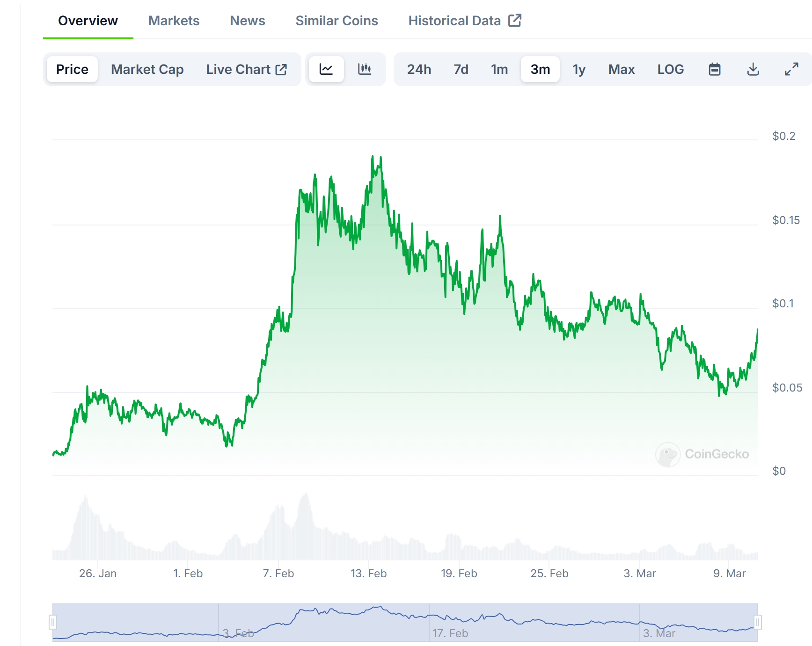The image size is (812, 646).
Task: Open the Overview tab
Action: coord(88,21)
